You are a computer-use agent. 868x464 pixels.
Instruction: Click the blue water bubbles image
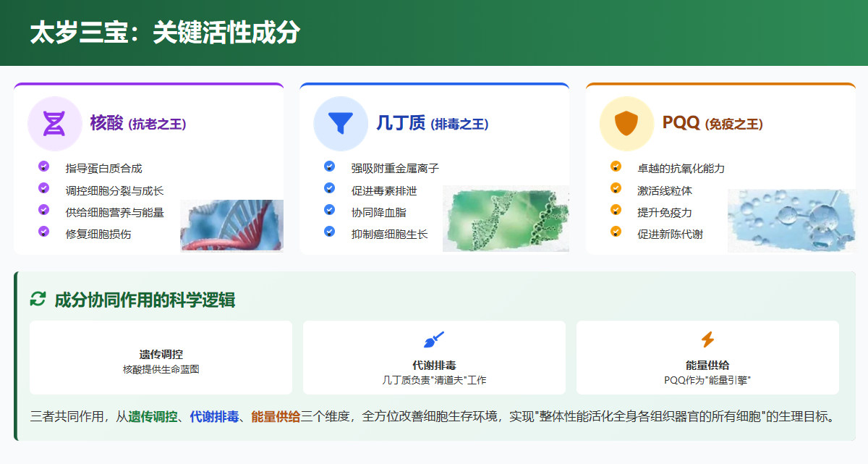point(791,220)
